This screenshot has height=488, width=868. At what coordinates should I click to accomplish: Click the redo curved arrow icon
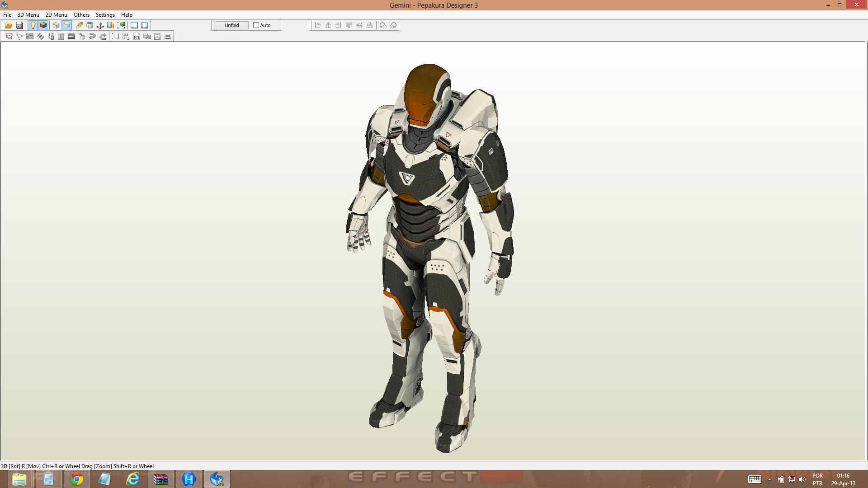tap(103, 37)
